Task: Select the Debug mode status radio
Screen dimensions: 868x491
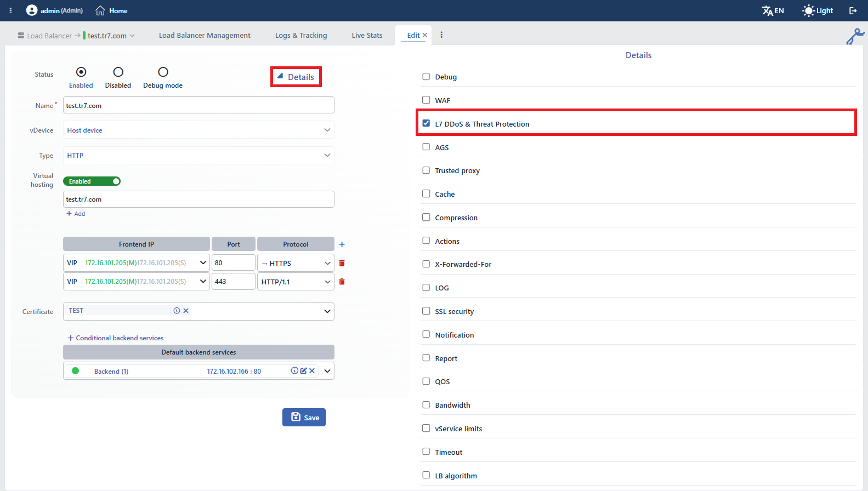Action: click(163, 72)
